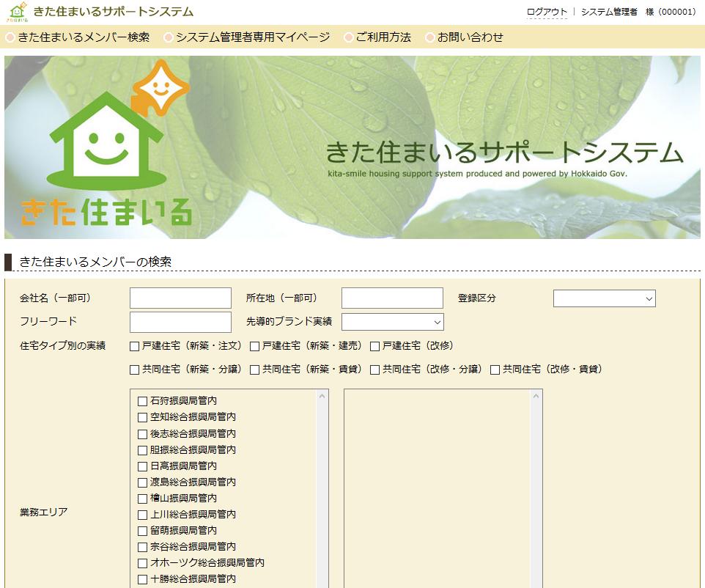The width and height of the screenshot is (705, 588).
Task: Open ご利用方法 menu item
Action: pyautogui.click(x=377, y=37)
